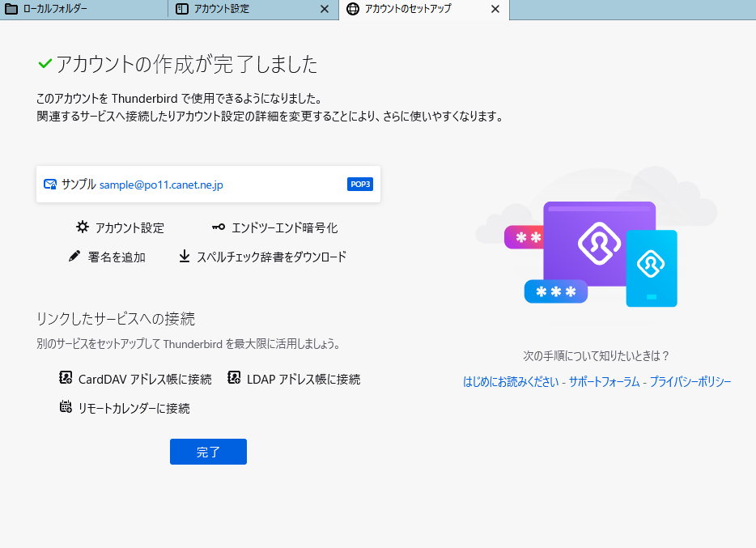
Task: Select the アカウントのセットアップ tab
Action: (424, 9)
